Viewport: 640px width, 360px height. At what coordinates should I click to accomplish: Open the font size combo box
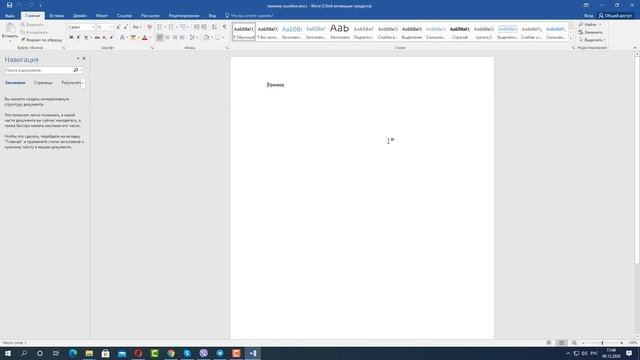104,27
